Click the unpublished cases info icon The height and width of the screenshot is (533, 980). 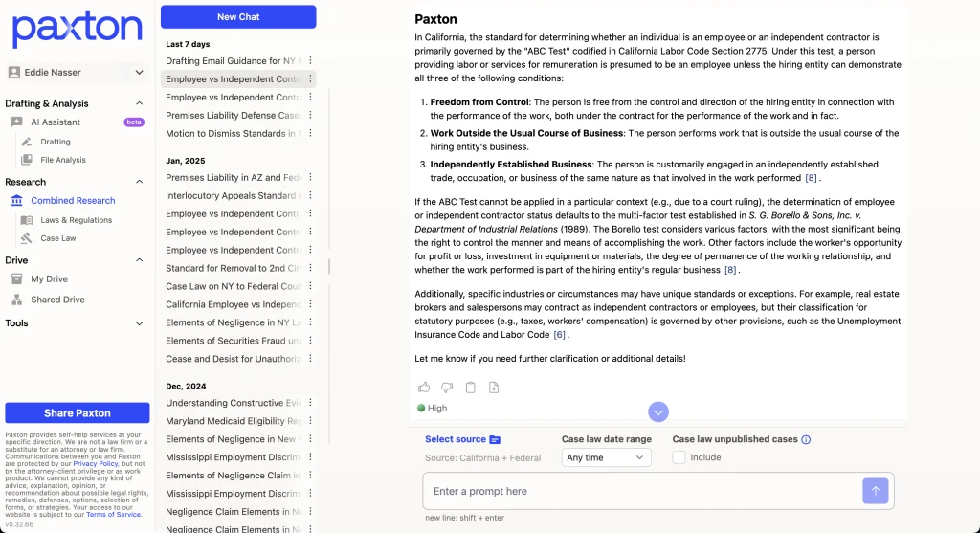point(806,440)
